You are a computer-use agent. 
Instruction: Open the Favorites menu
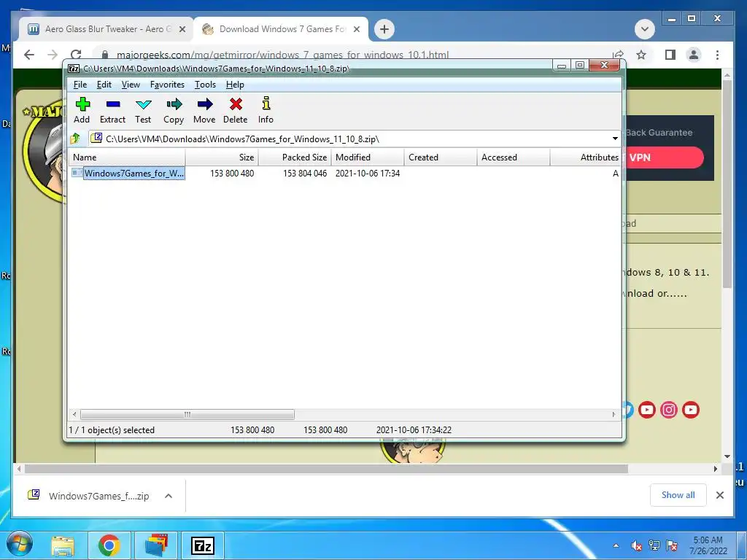click(167, 85)
